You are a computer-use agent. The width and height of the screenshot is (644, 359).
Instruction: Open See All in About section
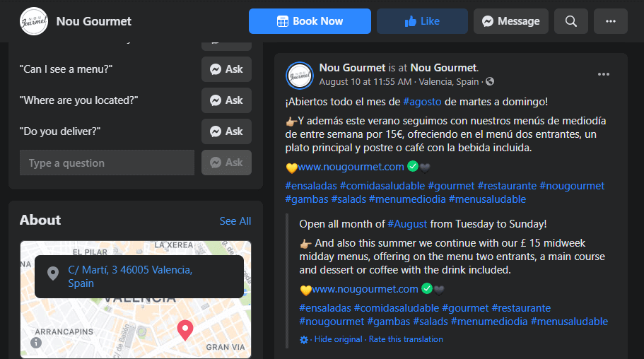coord(235,221)
